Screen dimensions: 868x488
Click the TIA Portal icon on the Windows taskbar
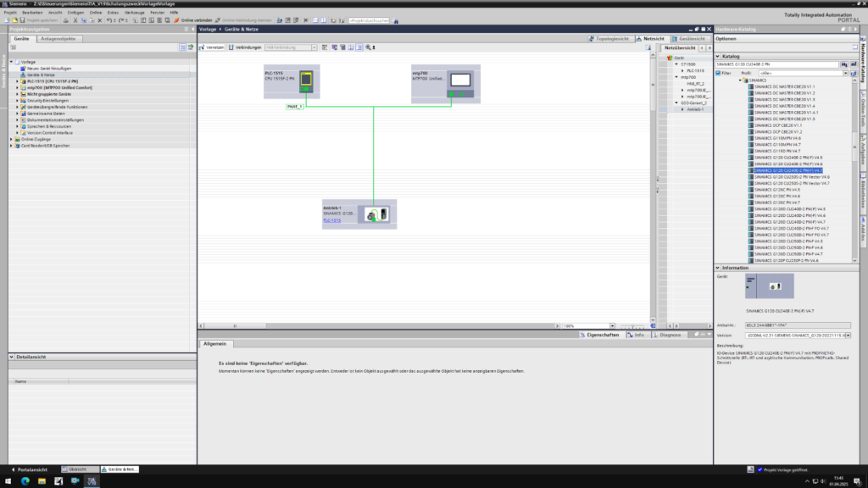click(x=92, y=481)
